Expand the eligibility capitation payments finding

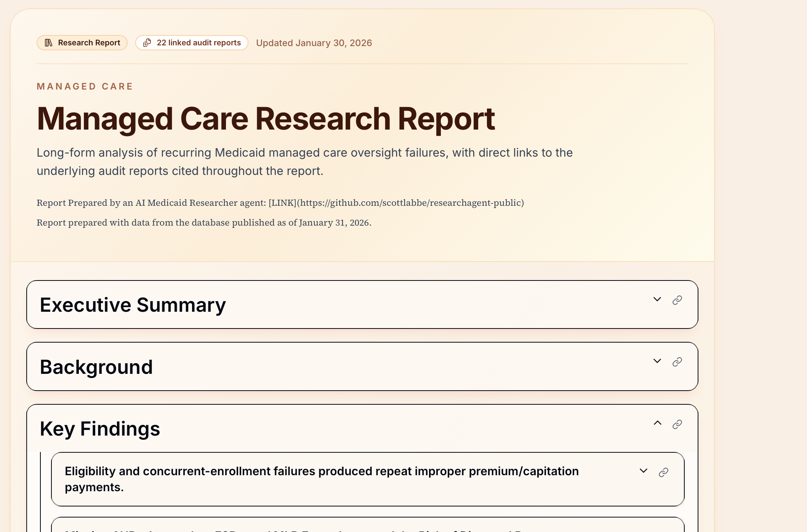[x=643, y=471]
